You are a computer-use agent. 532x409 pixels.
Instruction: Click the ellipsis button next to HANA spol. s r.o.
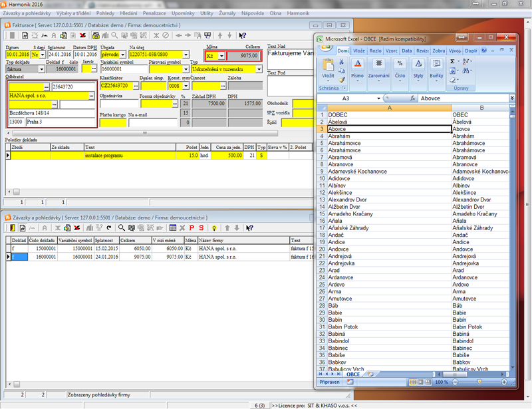pos(91,96)
